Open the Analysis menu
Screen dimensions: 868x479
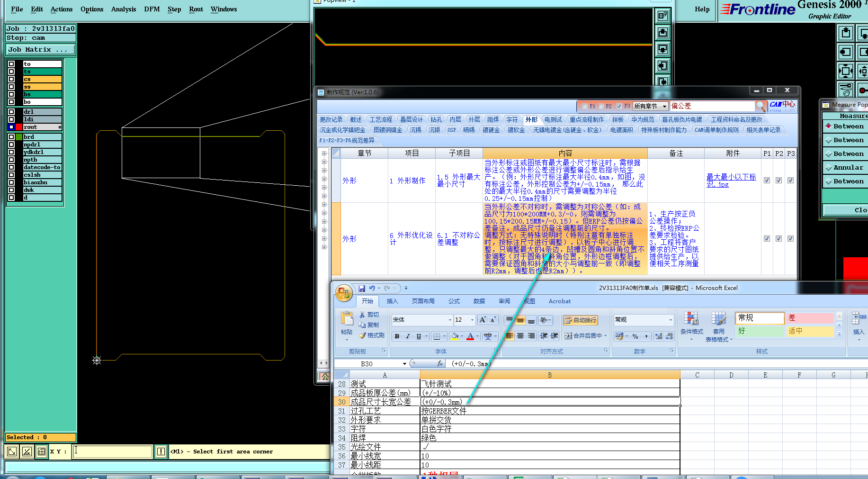click(123, 9)
